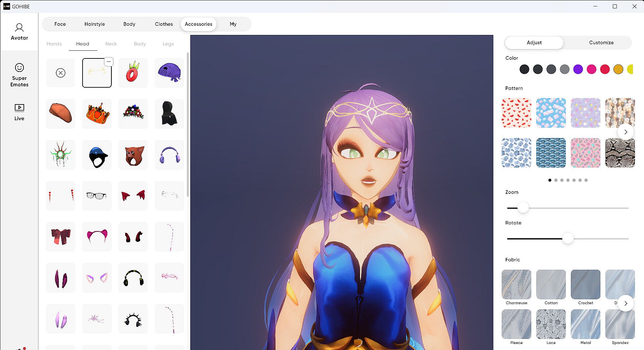The width and height of the screenshot is (644, 350).
Task: Pick the pink and white fox ears
Action: coord(97,278)
